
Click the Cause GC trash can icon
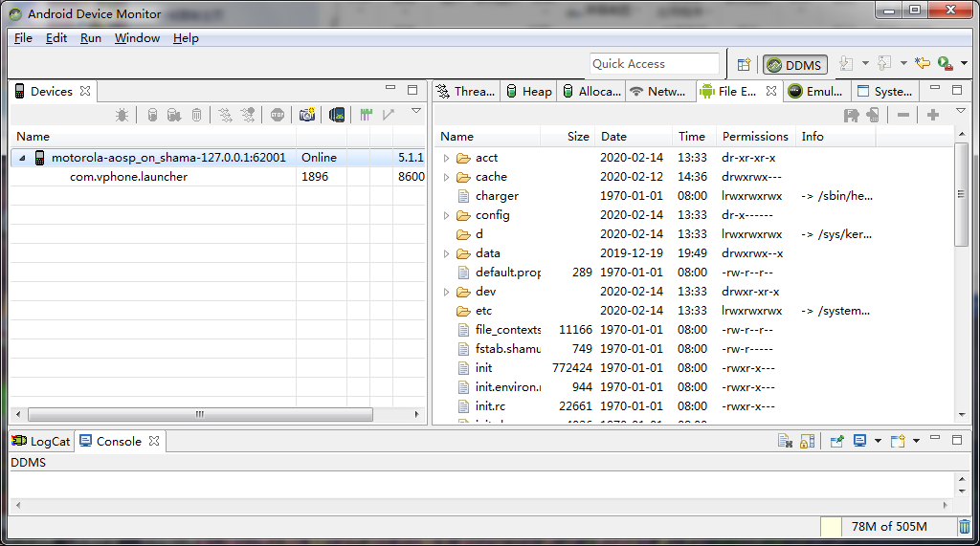pos(196,115)
